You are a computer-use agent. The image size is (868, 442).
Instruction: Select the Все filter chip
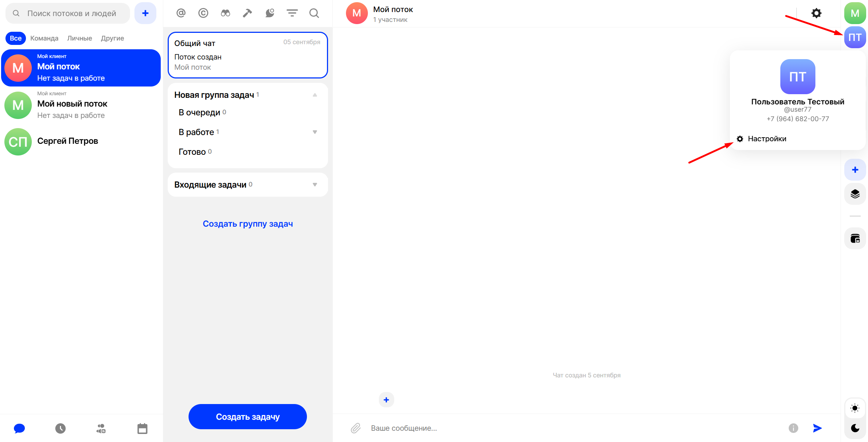pyautogui.click(x=15, y=38)
